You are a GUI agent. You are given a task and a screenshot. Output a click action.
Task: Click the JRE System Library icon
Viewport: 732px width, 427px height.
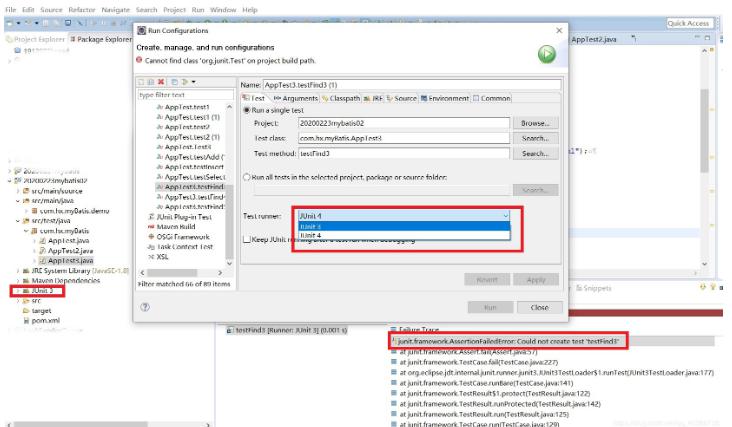tap(26, 271)
